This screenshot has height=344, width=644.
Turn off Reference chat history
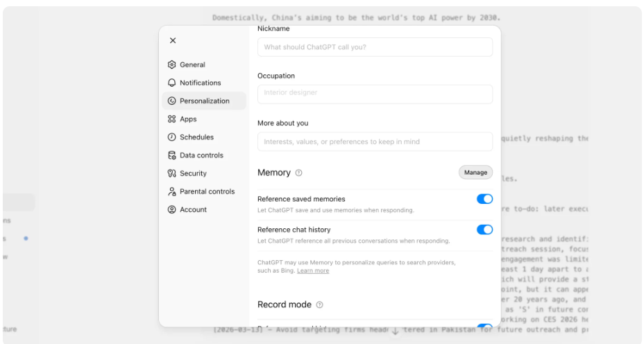pyautogui.click(x=484, y=230)
